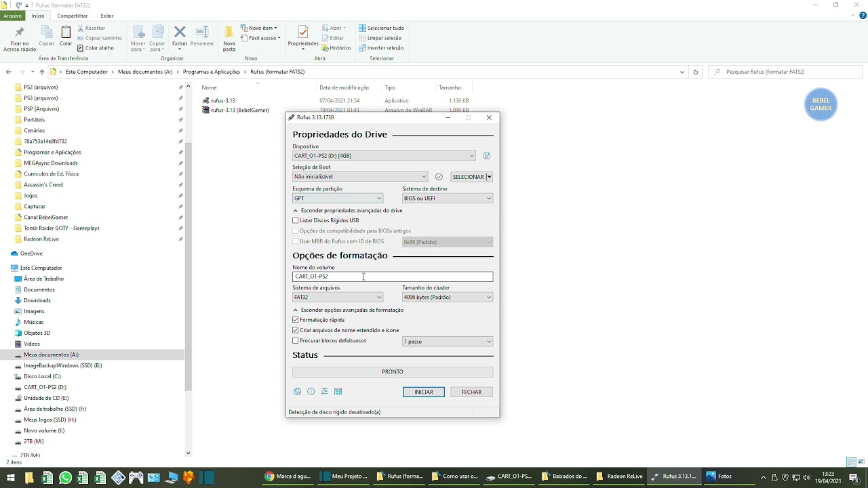Open Histórico in the ribbon

pos(336,48)
